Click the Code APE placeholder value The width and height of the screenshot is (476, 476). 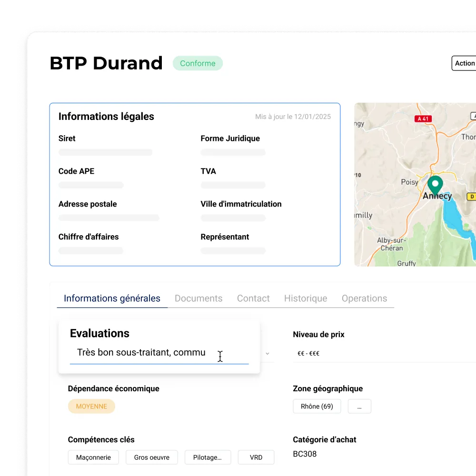pos(91,185)
